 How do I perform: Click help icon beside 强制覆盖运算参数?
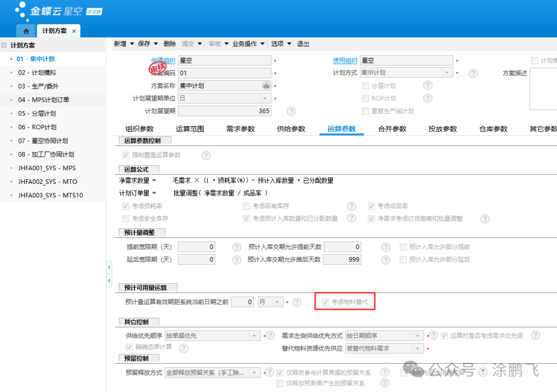point(206,155)
